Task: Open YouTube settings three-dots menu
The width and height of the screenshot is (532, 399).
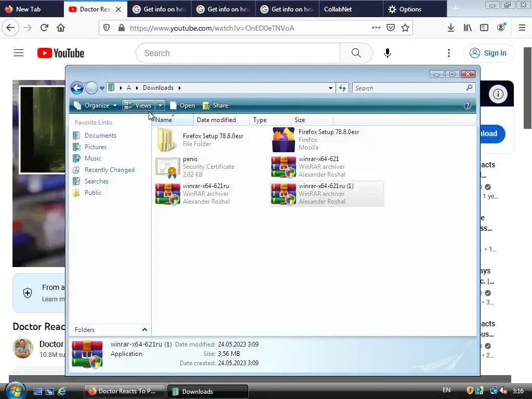Action: point(449,53)
